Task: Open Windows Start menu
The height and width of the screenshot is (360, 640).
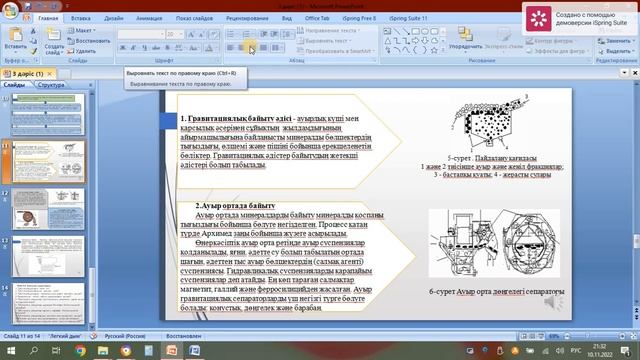Action: click(11, 350)
